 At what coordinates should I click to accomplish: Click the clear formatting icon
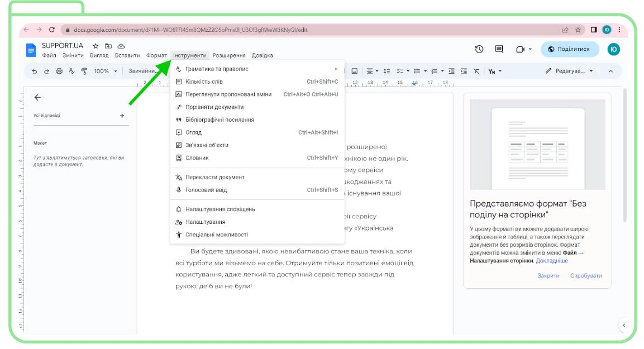476,71
